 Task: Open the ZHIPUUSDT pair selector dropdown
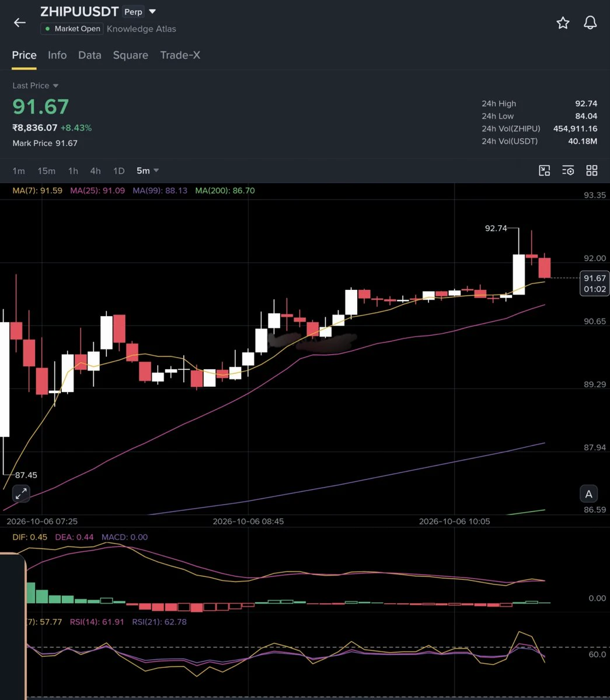(x=152, y=12)
